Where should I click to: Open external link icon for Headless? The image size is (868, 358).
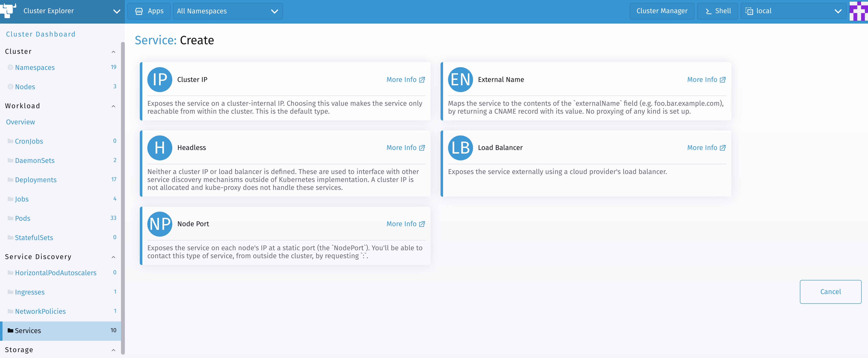pyautogui.click(x=422, y=148)
